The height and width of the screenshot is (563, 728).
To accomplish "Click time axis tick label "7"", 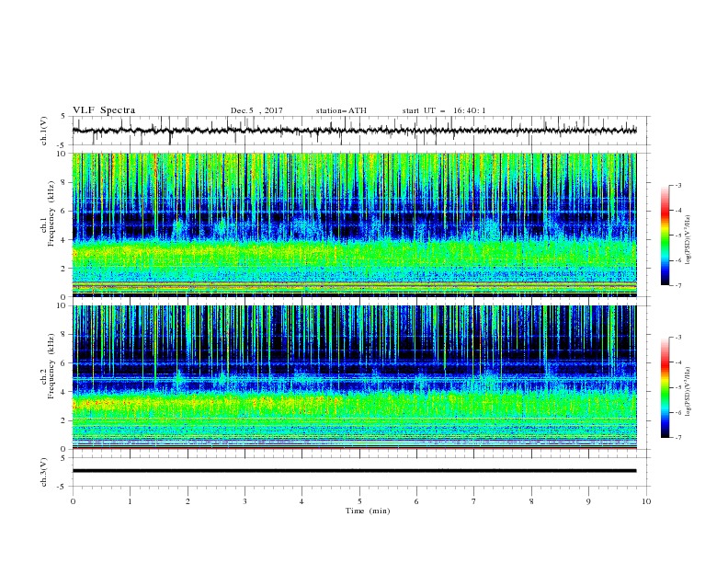I will point(474,501).
